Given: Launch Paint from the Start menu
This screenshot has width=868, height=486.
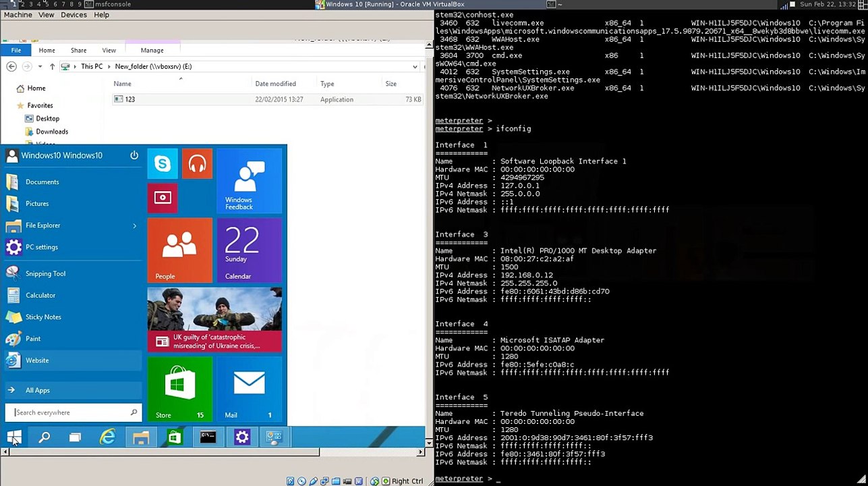Looking at the screenshot, I should click(72, 339).
